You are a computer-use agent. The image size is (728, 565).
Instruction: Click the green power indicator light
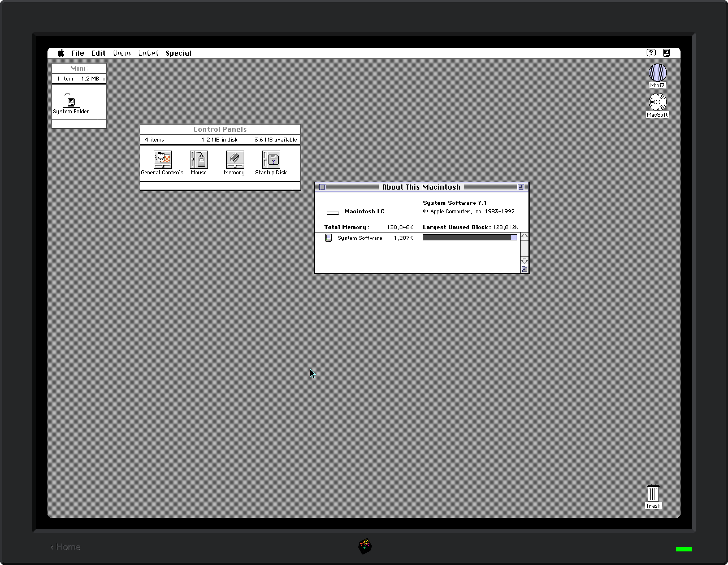point(684,549)
